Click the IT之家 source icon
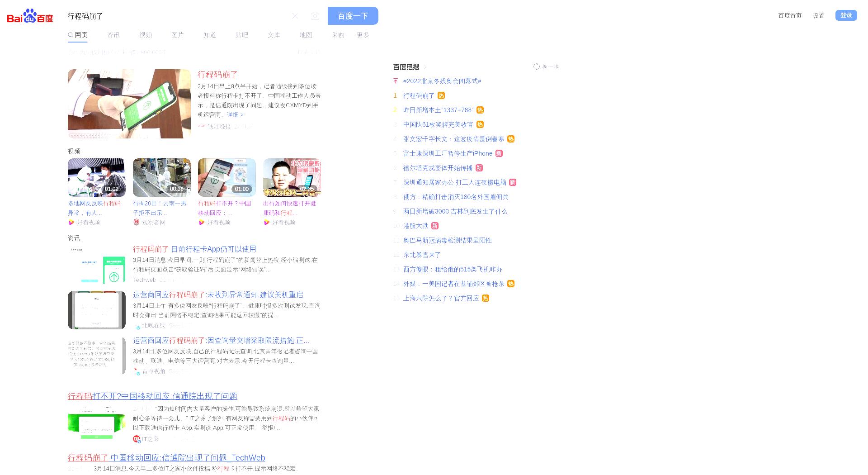 click(137, 439)
